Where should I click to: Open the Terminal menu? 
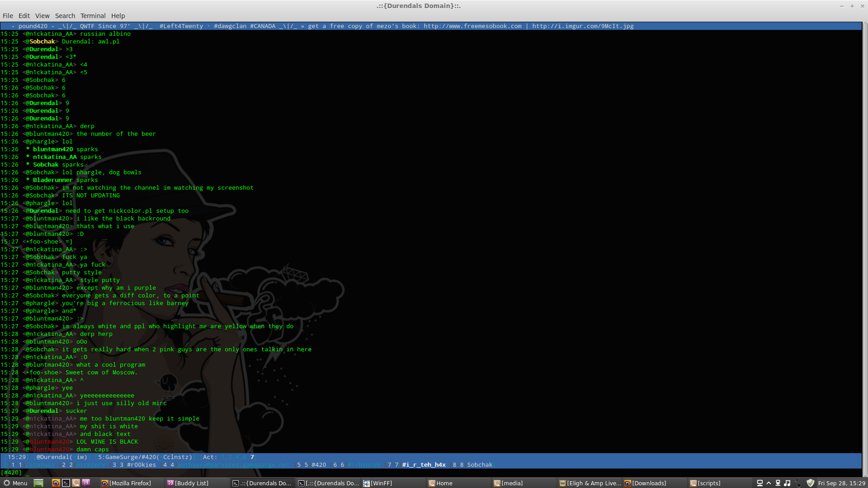click(x=93, y=15)
